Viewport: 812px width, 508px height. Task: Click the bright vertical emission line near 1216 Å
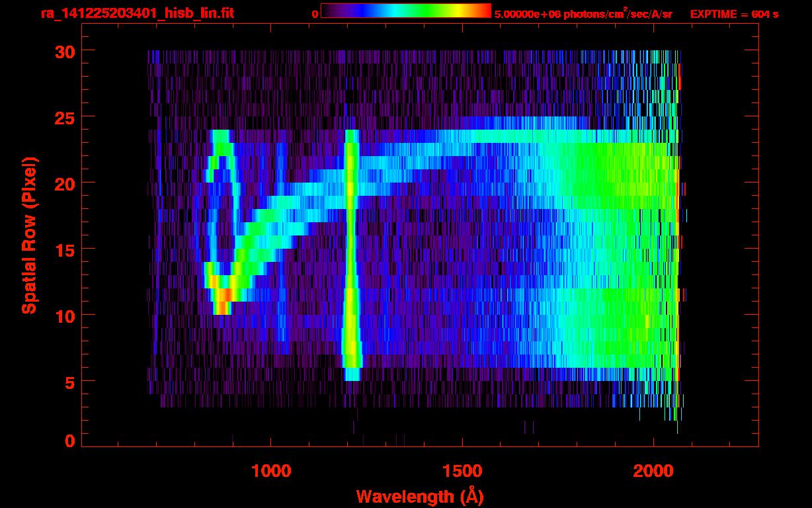coord(351,255)
